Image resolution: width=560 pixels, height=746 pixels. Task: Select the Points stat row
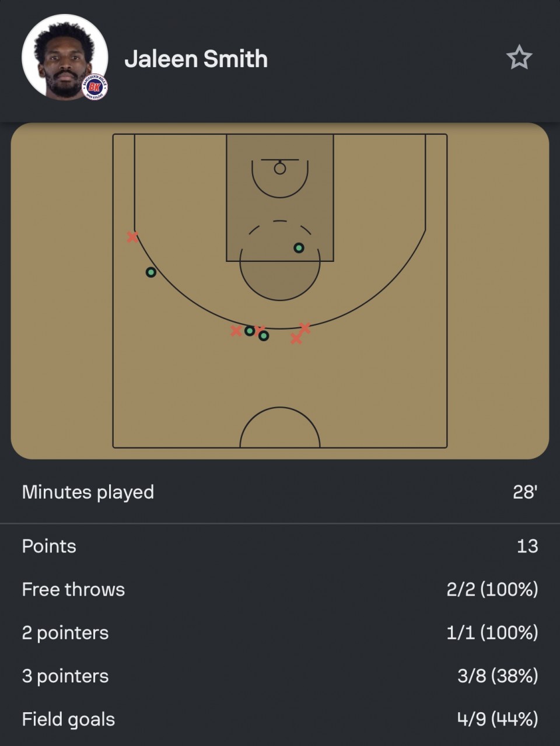click(x=280, y=546)
